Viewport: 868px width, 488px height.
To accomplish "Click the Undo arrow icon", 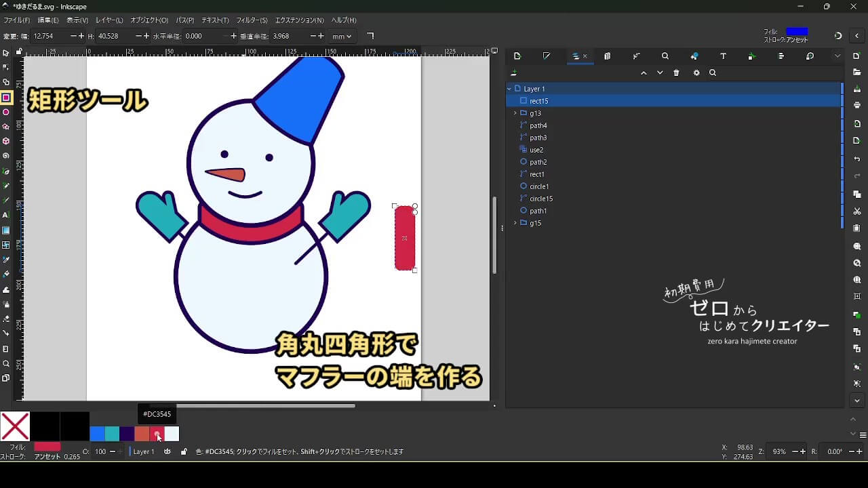I will (x=857, y=159).
